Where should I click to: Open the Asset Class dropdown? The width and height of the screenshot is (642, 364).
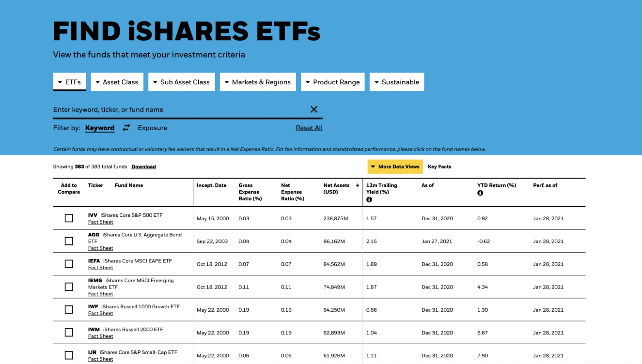[x=117, y=82]
